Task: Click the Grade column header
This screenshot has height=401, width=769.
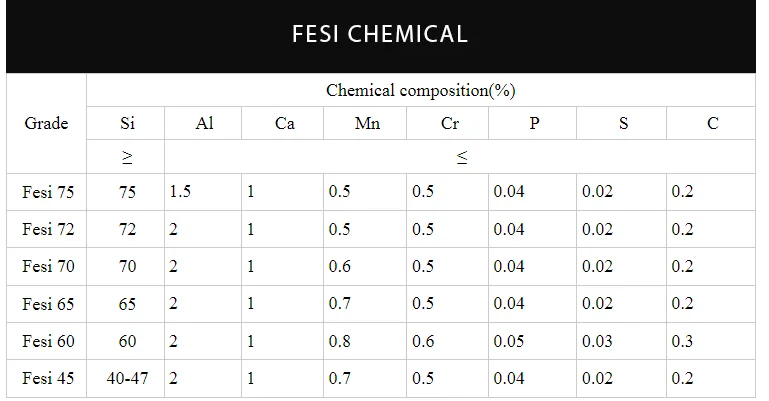Action: pos(46,124)
